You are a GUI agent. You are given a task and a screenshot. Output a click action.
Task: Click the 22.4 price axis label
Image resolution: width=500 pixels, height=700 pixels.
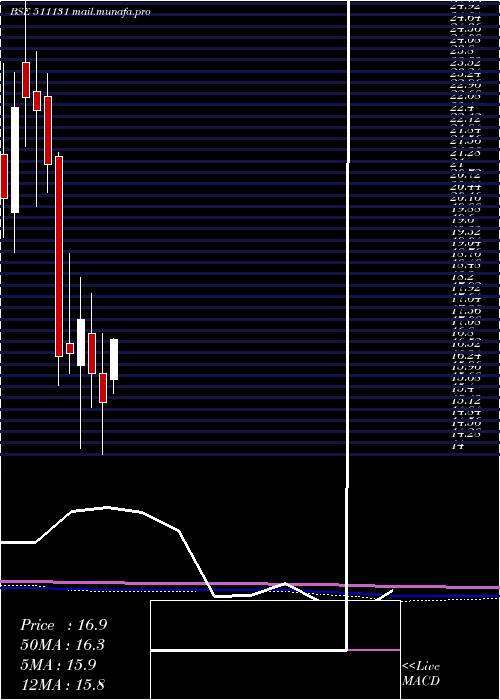462,108
